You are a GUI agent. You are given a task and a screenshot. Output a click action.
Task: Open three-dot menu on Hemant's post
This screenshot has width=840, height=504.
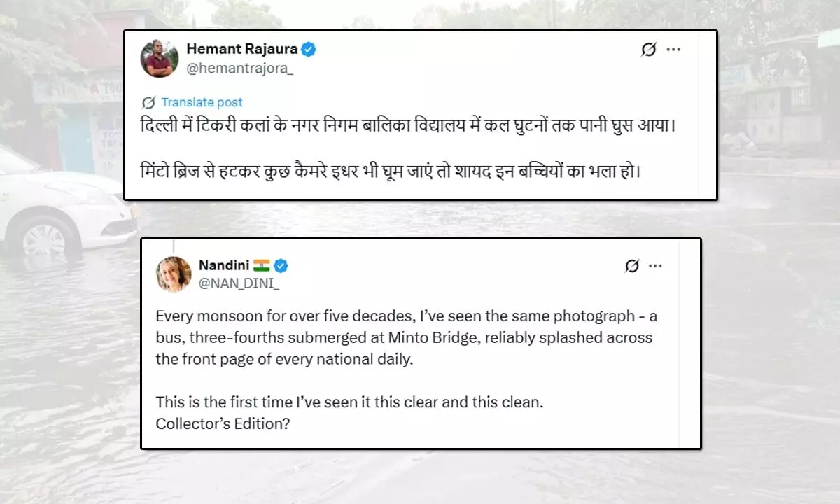[x=673, y=50]
